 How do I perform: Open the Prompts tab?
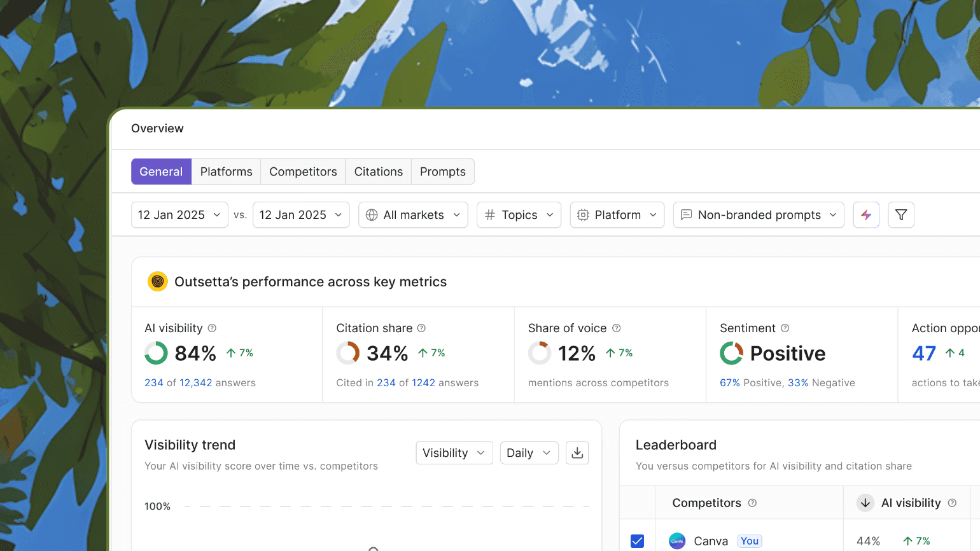click(x=443, y=172)
